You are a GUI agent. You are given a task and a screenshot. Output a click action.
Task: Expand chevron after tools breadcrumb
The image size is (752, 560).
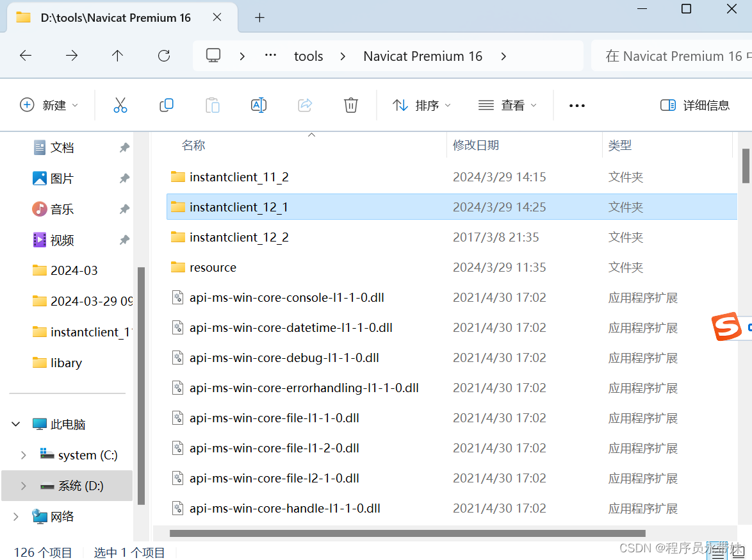click(x=343, y=56)
